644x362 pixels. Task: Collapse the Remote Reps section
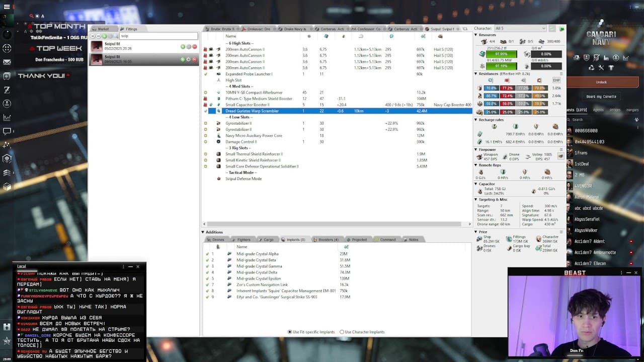click(x=476, y=165)
